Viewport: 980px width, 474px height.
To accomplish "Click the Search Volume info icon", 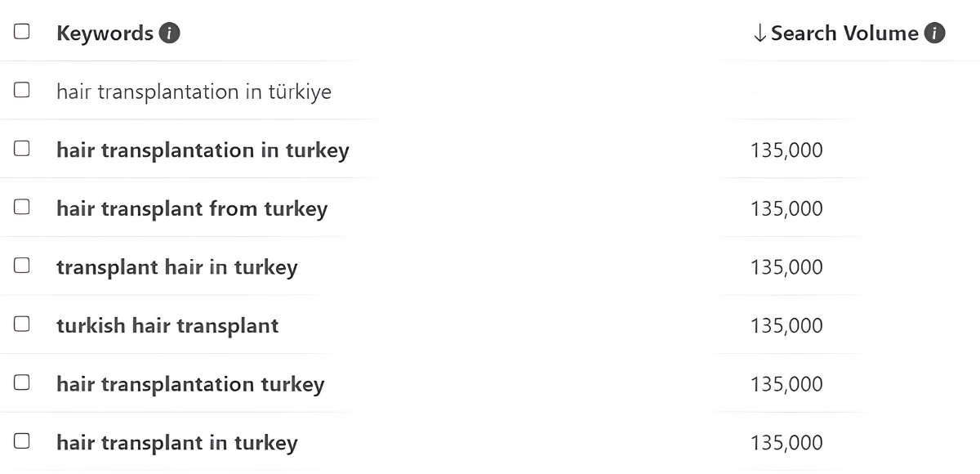I will [x=935, y=34].
